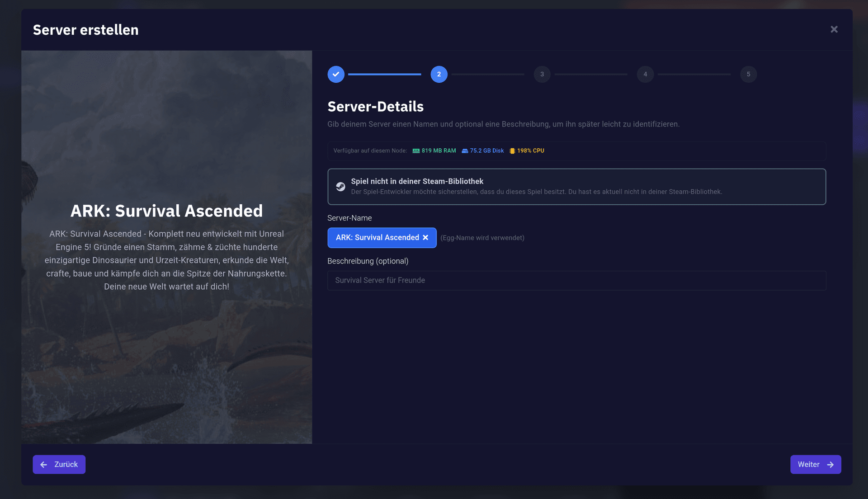Click the ARK: Survival Ascended server name chip
868x499 pixels.
click(x=382, y=238)
